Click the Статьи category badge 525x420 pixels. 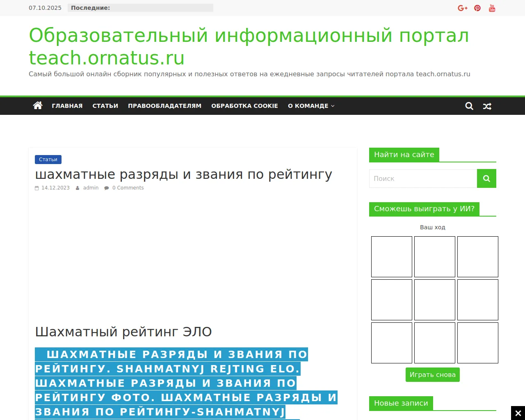pyautogui.click(x=48, y=160)
